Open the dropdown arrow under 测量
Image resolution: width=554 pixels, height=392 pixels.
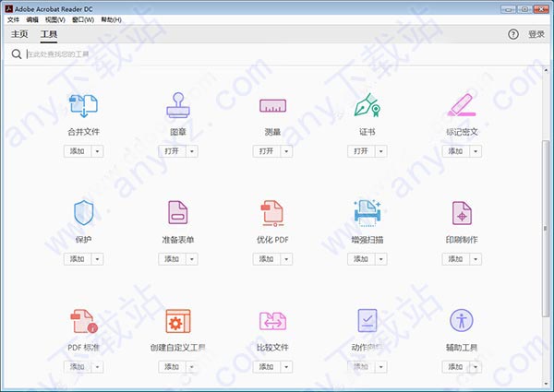[x=286, y=151]
